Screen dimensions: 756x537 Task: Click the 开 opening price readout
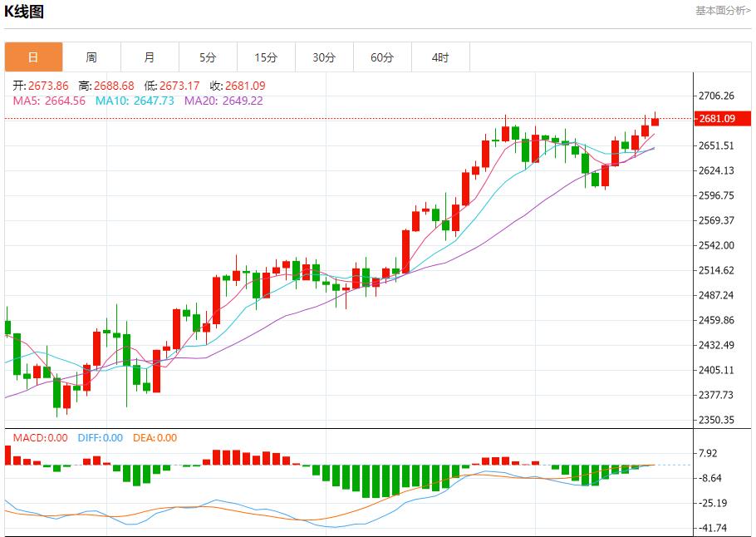pyautogui.click(x=41, y=86)
